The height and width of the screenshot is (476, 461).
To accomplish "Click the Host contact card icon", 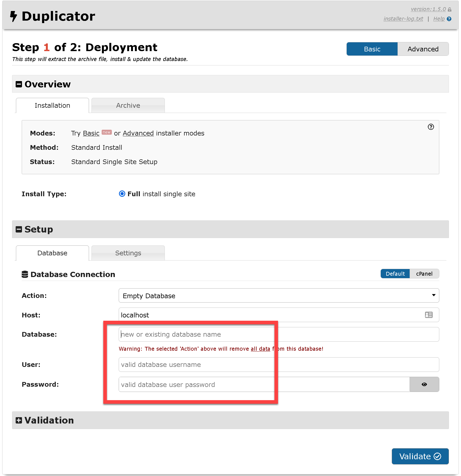I will 429,315.
